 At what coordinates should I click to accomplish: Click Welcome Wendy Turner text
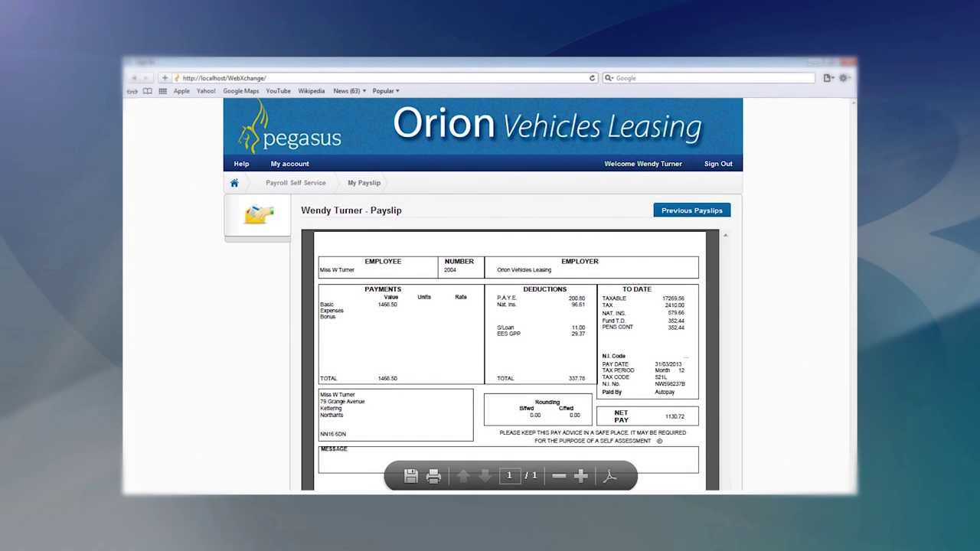coord(643,164)
